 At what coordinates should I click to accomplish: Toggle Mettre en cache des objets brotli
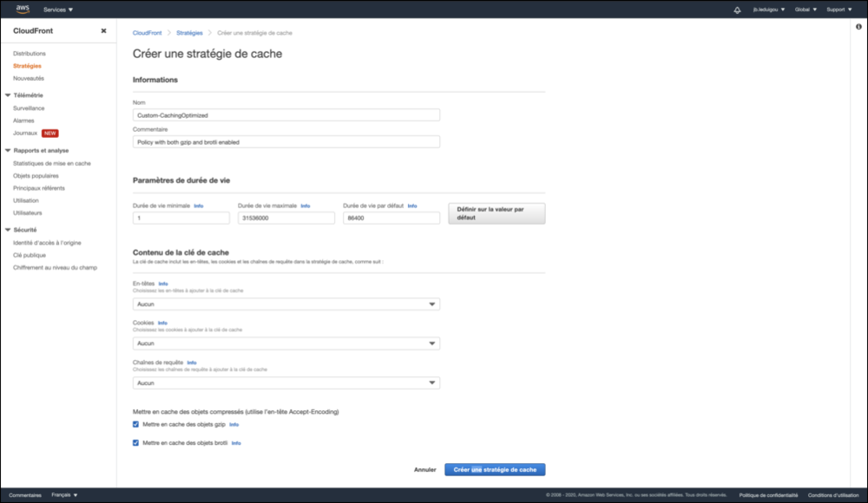(x=135, y=442)
